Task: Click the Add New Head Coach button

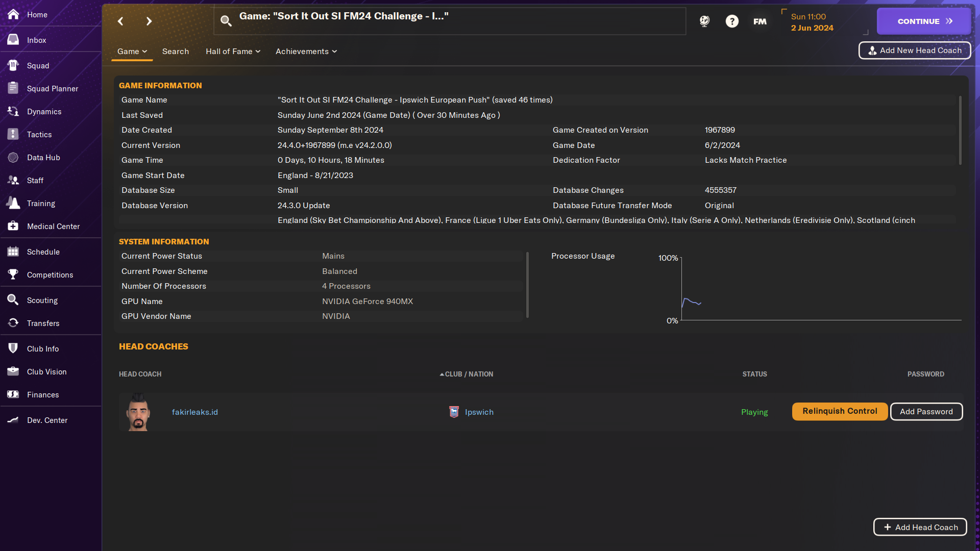Action: click(914, 50)
